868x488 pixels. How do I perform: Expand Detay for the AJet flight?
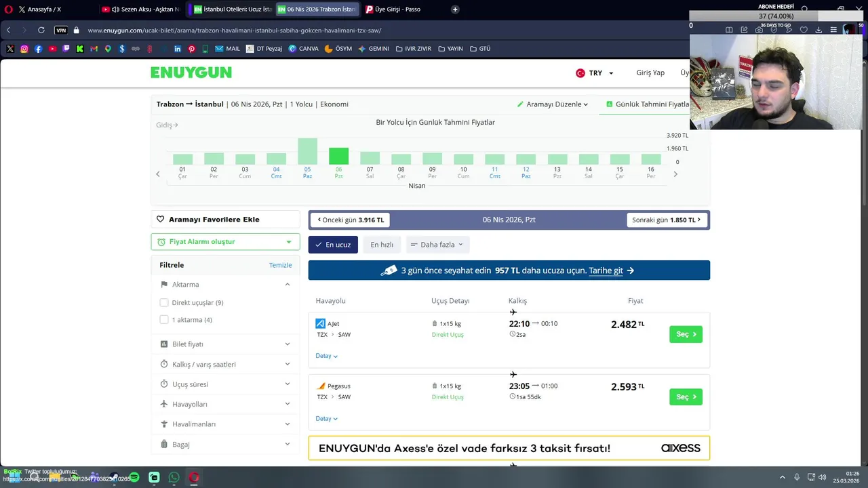click(x=326, y=356)
